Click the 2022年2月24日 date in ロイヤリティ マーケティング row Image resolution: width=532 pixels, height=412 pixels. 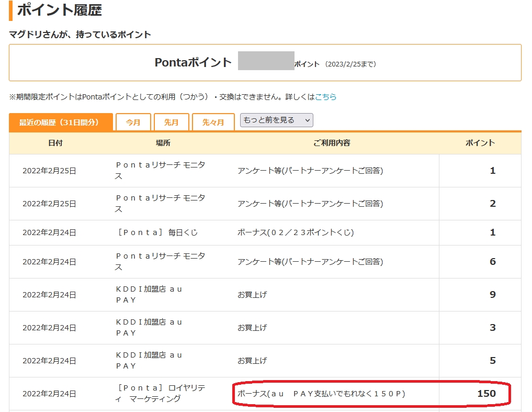pyautogui.click(x=49, y=394)
